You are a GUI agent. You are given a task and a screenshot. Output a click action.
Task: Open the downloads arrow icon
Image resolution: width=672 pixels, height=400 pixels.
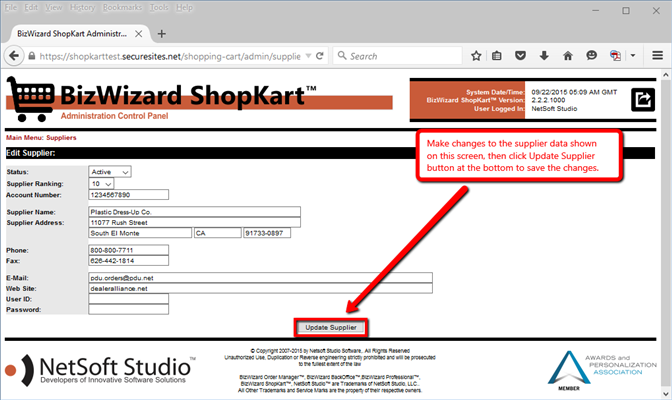[544, 56]
